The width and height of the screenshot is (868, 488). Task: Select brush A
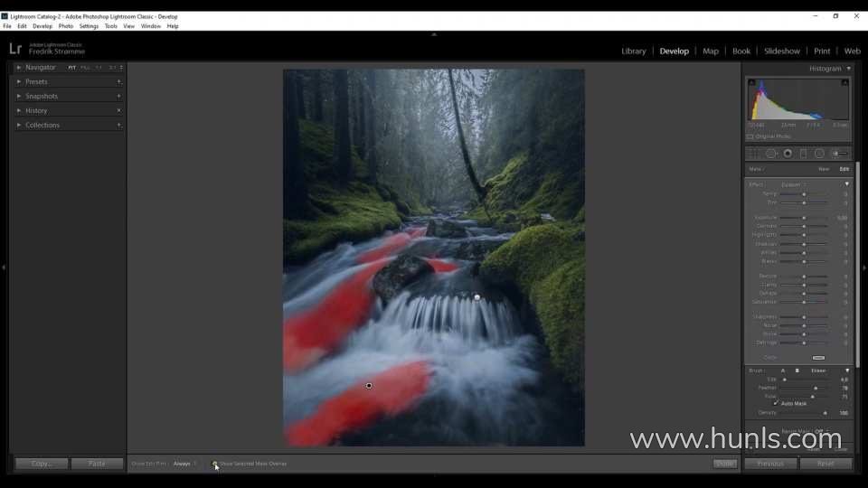783,371
